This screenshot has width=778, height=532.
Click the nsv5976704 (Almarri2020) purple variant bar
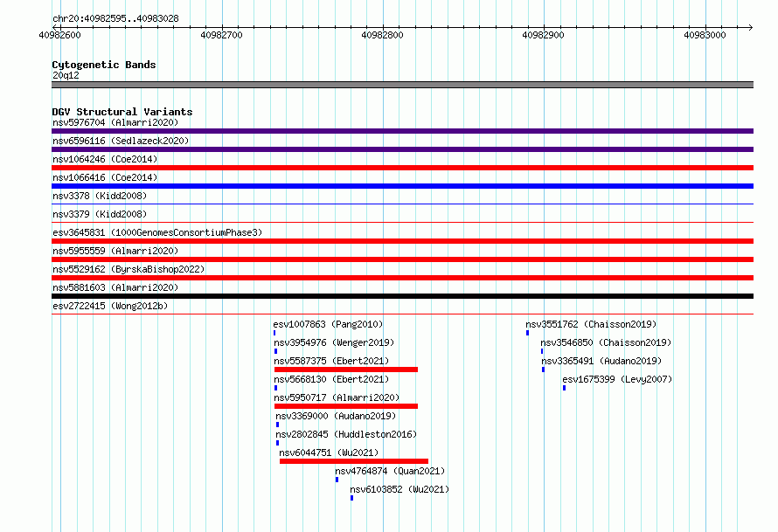pos(402,131)
